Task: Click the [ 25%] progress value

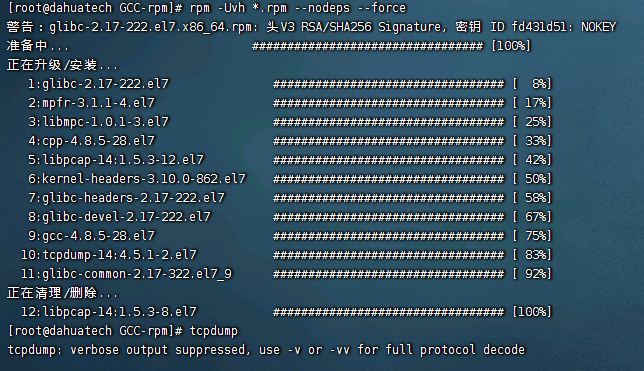Action: 532,122
